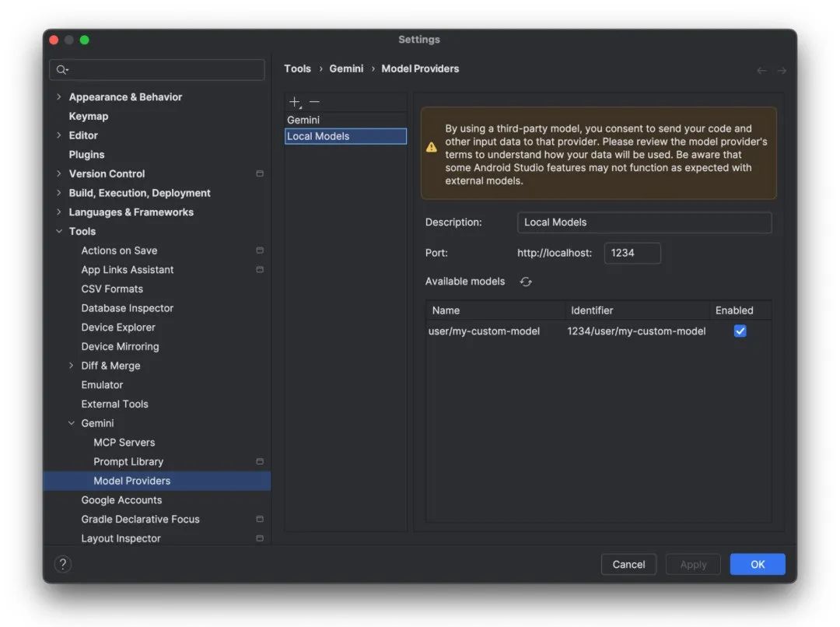The image size is (840, 627).
Task: Click the green macOS zoom button
Action: (84, 40)
